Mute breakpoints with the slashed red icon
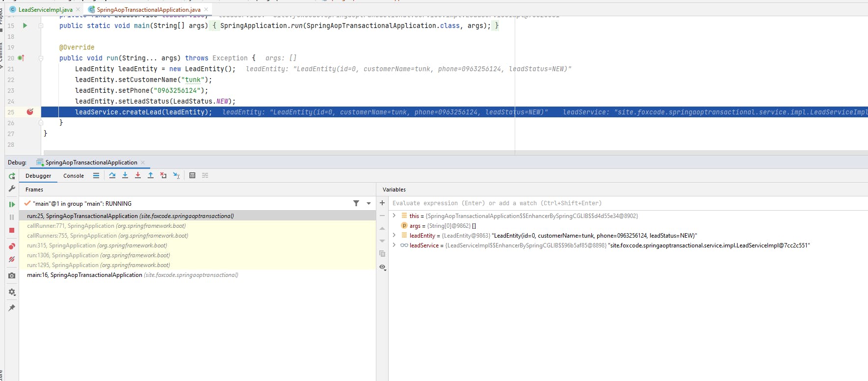This screenshot has height=381, width=868. pos(12,259)
